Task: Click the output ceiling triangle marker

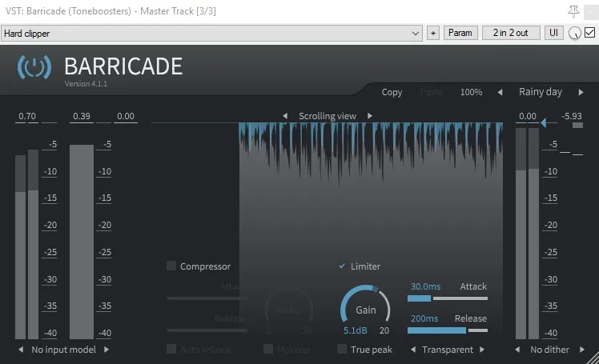Action: click(x=544, y=123)
